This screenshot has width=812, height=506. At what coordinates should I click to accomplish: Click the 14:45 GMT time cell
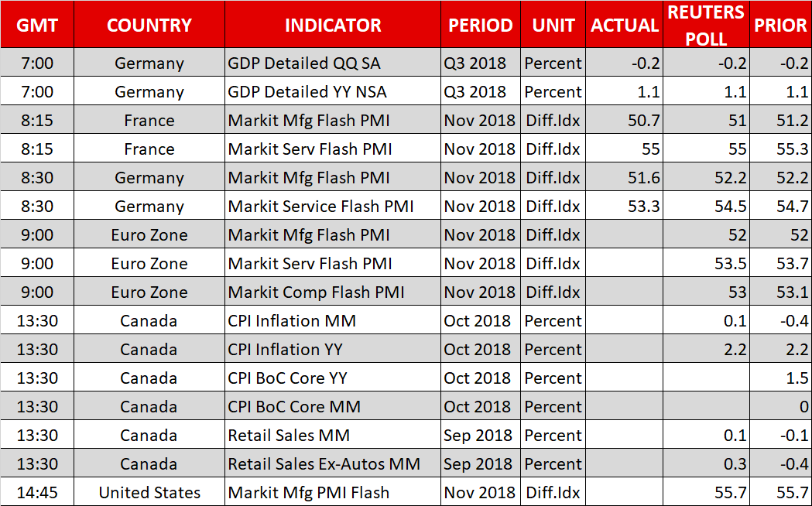click(x=36, y=492)
